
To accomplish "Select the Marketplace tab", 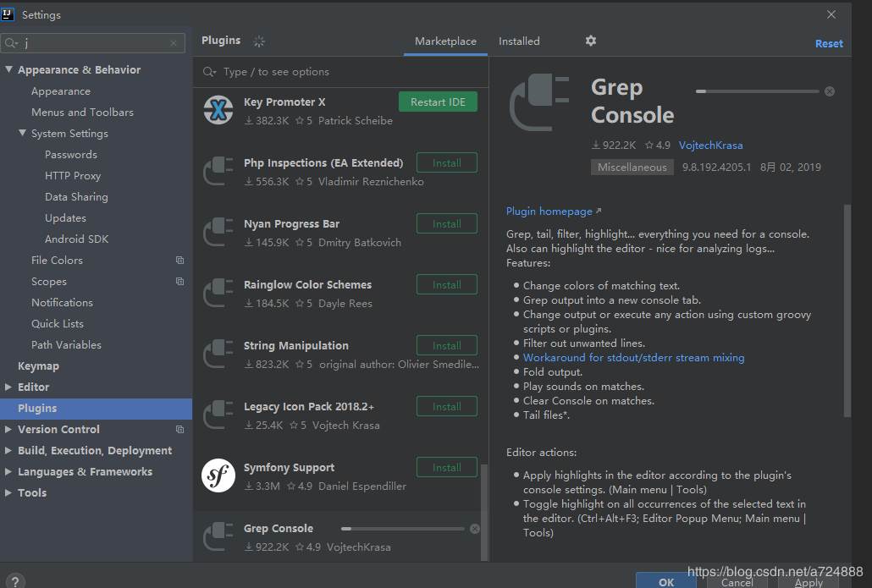I will [445, 41].
